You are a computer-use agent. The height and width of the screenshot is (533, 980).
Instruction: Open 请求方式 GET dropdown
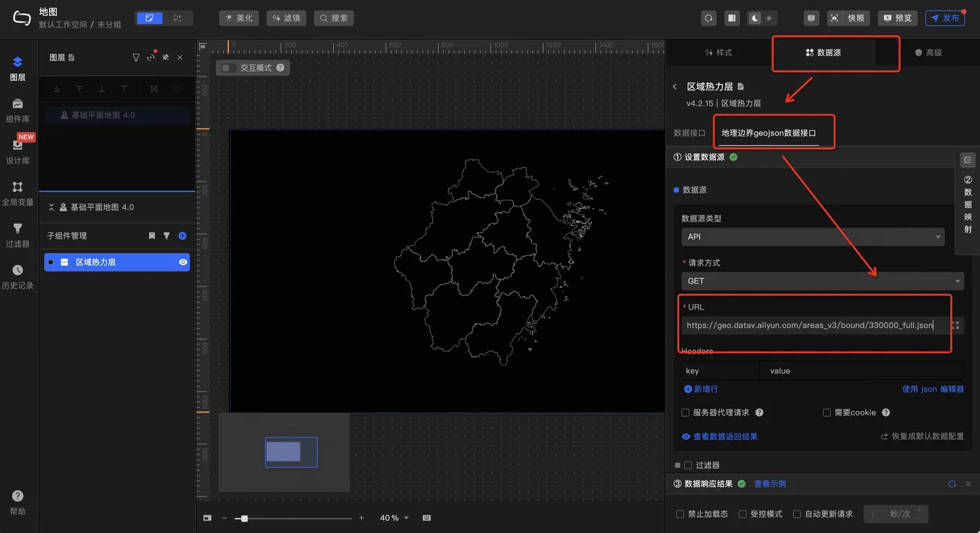pyautogui.click(x=822, y=281)
